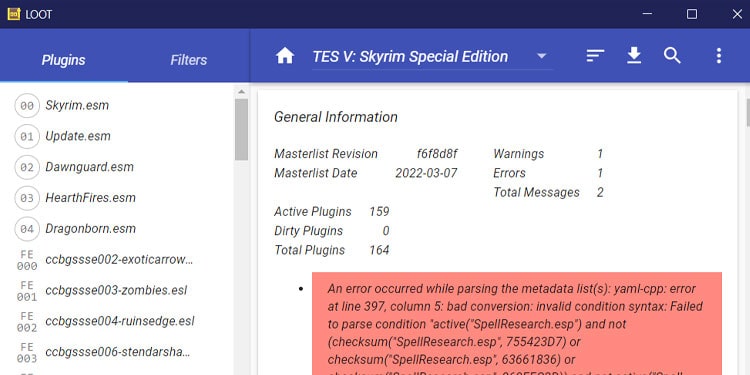Switch to the Plugins tab
Screen dimensions: 750x375
click(x=64, y=60)
